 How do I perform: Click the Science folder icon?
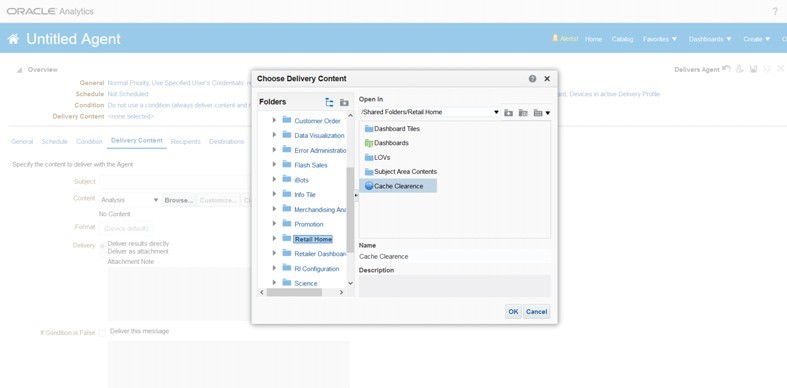(x=287, y=283)
